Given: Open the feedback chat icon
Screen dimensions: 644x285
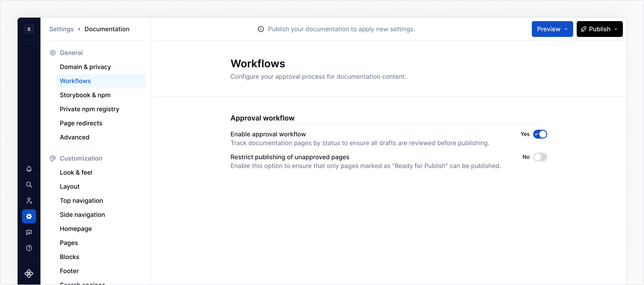Looking at the screenshot, I should tap(29, 232).
